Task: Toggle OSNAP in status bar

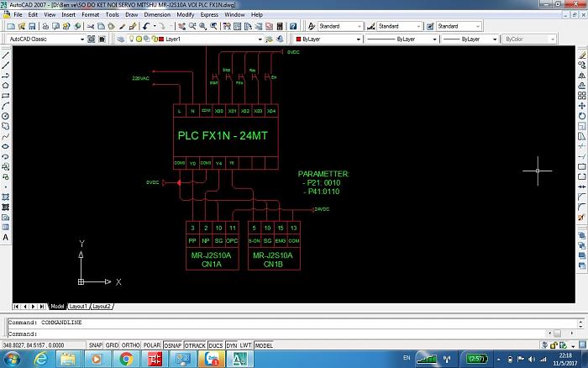Action: tap(172, 345)
